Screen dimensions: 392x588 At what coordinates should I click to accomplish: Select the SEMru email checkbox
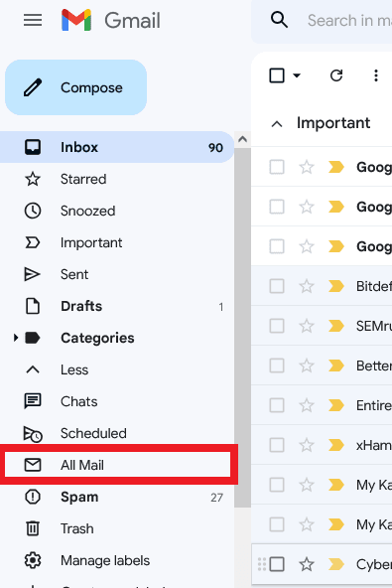coord(277,326)
